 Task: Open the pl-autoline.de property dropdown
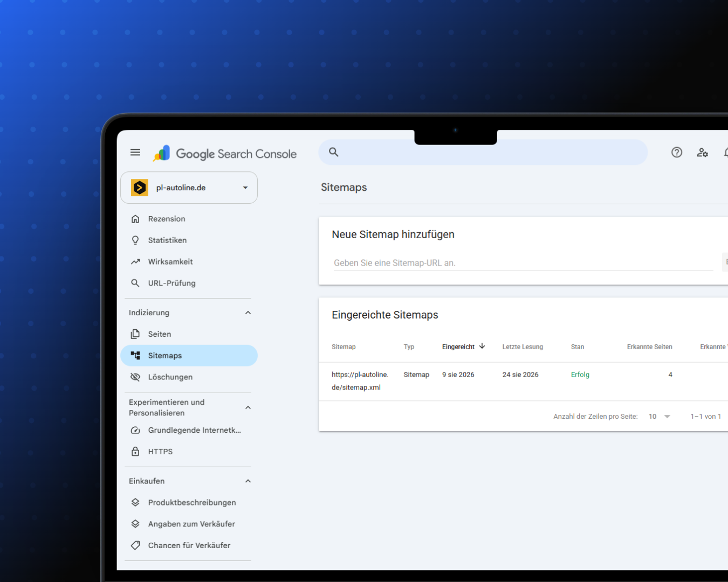point(245,188)
